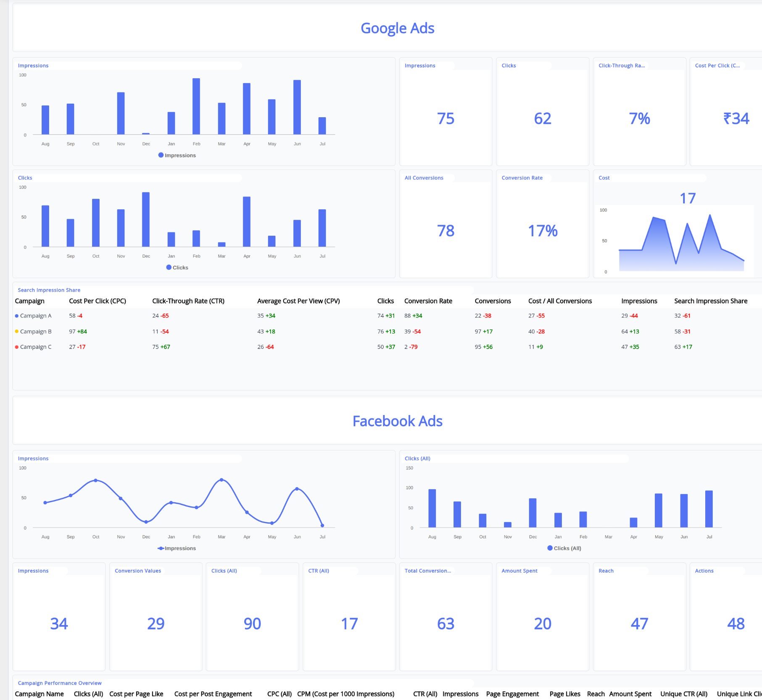Click Mar data point on Facebook Impressions line
762x700 pixels.
[221, 480]
